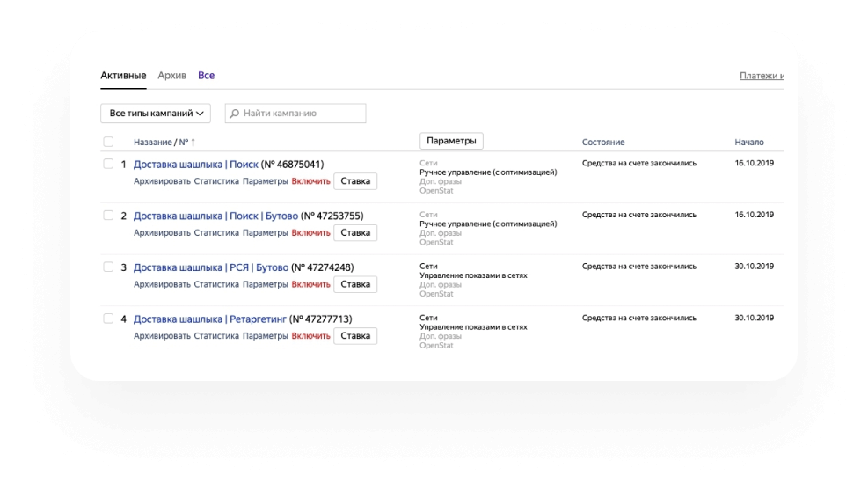The image size is (868, 491).
Task: Click the Параметры column button
Action: [451, 141]
